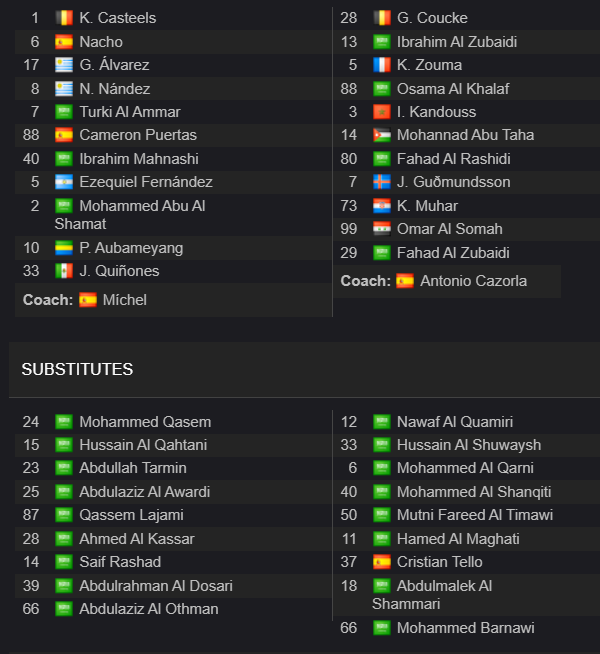Select Cameron Puertas in lineup

tap(138, 135)
